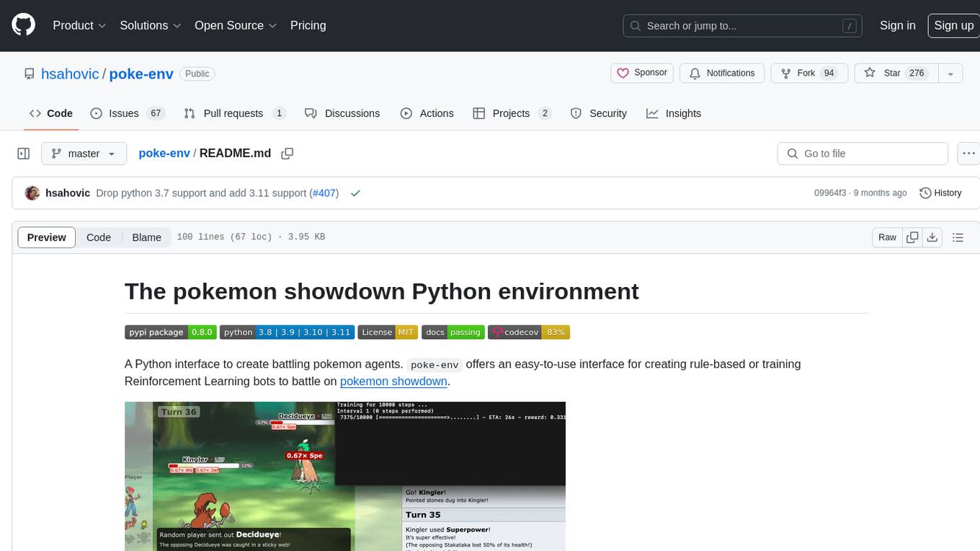Screen dimensions: 980x551
Task: Click the python versions badge
Action: (x=287, y=332)
